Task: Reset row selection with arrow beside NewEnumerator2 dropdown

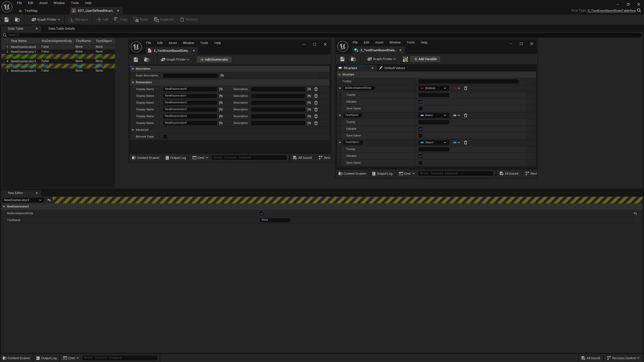Action: pyautogui.click(x=49, y=200)
